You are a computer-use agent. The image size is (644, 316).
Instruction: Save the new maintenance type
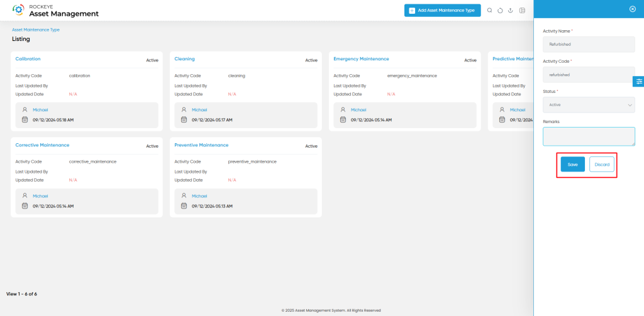pos(572,164)
